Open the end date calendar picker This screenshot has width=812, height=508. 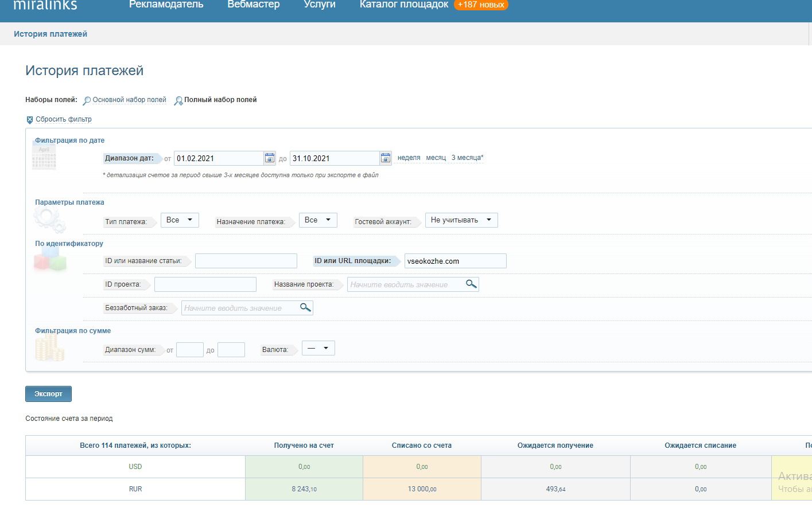coord(386,158)
